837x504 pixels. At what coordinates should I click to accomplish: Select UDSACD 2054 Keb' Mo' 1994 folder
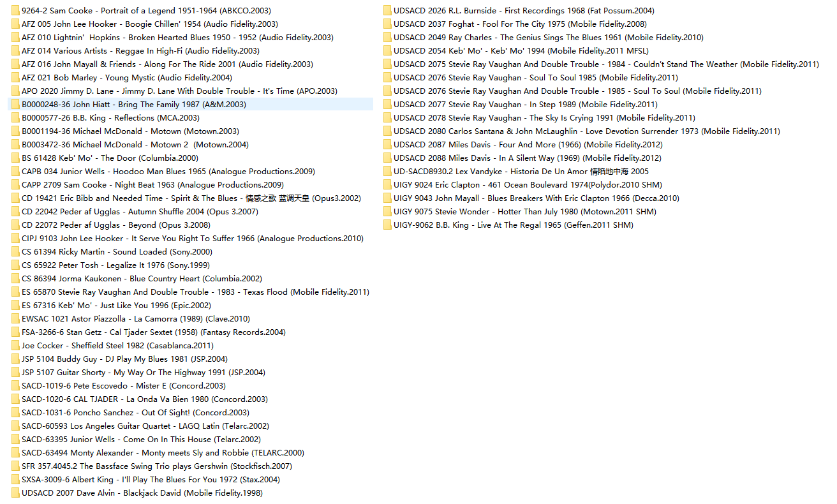(x=521, y=51)
